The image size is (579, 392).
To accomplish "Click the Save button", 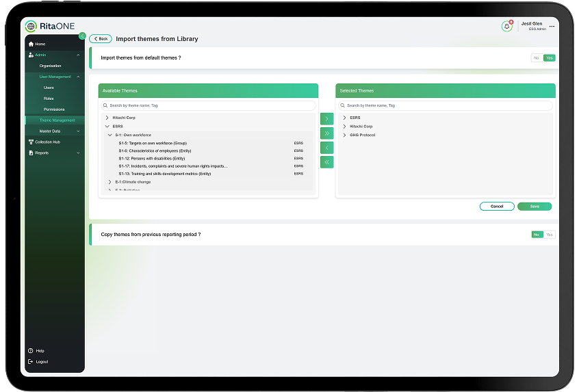I will (x=534, y=206).
